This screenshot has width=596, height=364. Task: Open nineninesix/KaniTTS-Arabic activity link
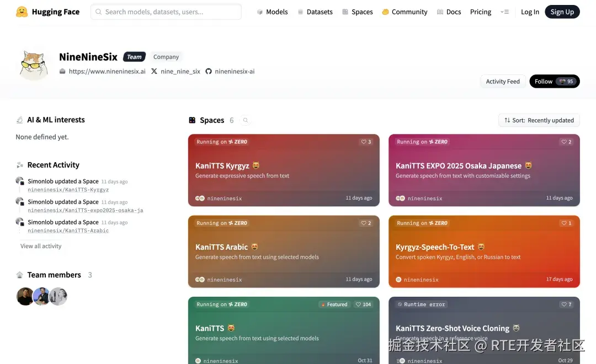[68, 231]
